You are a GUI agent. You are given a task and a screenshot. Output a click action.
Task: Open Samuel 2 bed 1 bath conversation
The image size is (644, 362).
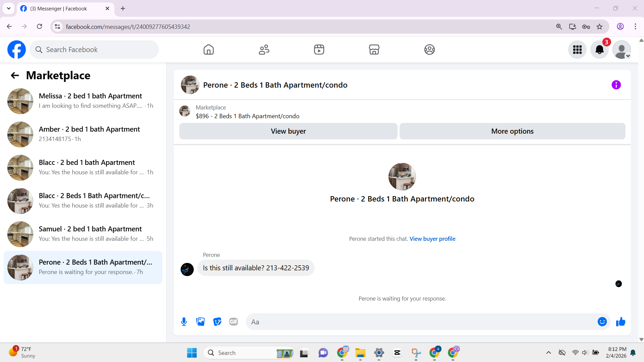click(x=83, y=234)
